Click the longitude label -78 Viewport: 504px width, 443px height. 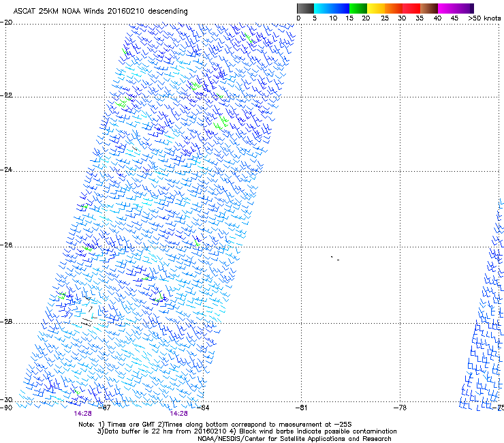click(x=400, y=408)
